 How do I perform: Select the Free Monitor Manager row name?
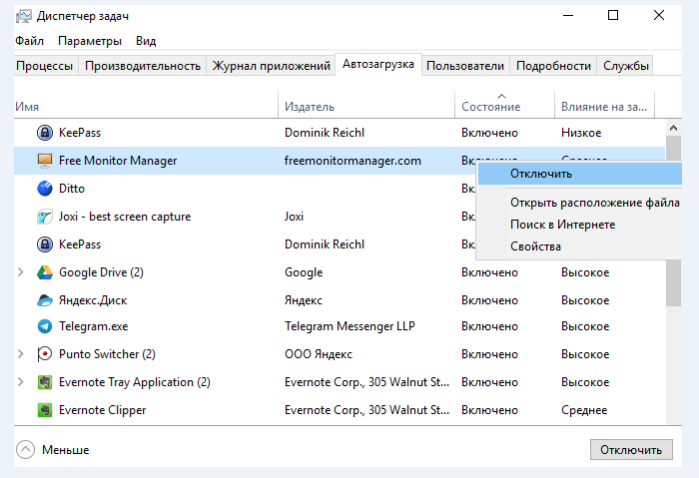[118, 161]
